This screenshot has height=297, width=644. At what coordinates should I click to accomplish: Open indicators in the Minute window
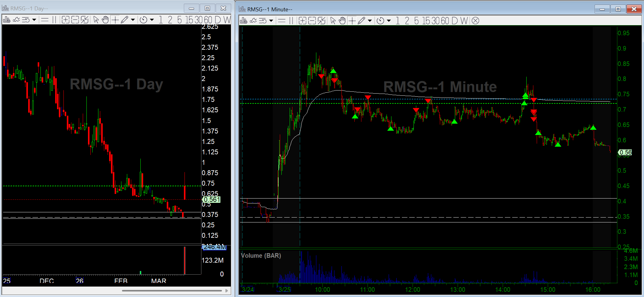(x=253, y=21)
